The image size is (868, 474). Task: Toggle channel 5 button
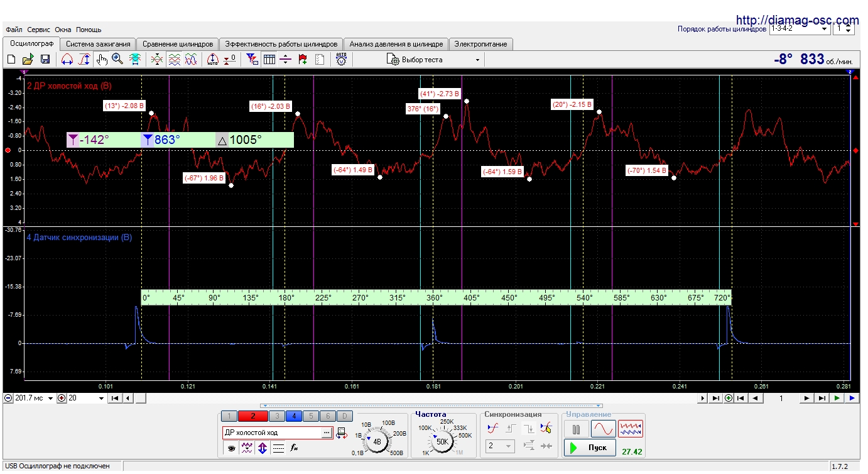pos(311,416)
